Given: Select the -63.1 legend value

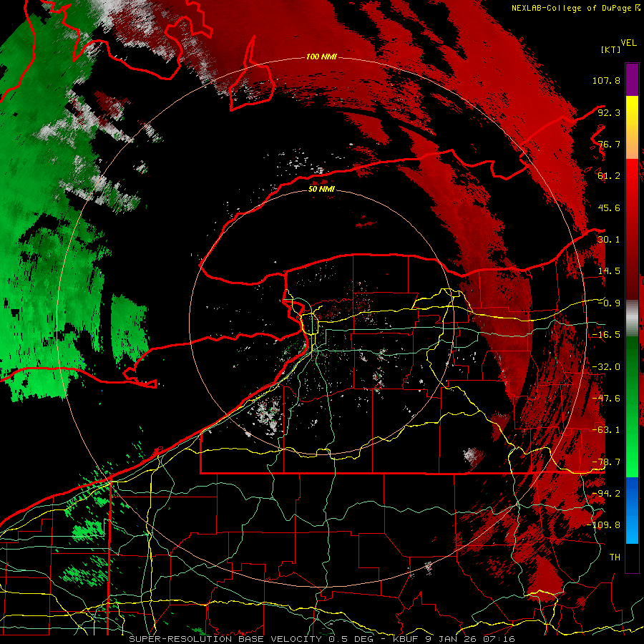Looking at the screenshot, I should (606, 430).
